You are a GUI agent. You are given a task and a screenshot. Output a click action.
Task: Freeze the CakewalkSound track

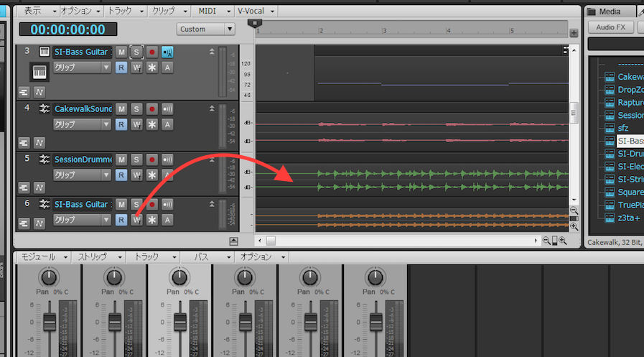pyautogui.click(x=152, y=124)
